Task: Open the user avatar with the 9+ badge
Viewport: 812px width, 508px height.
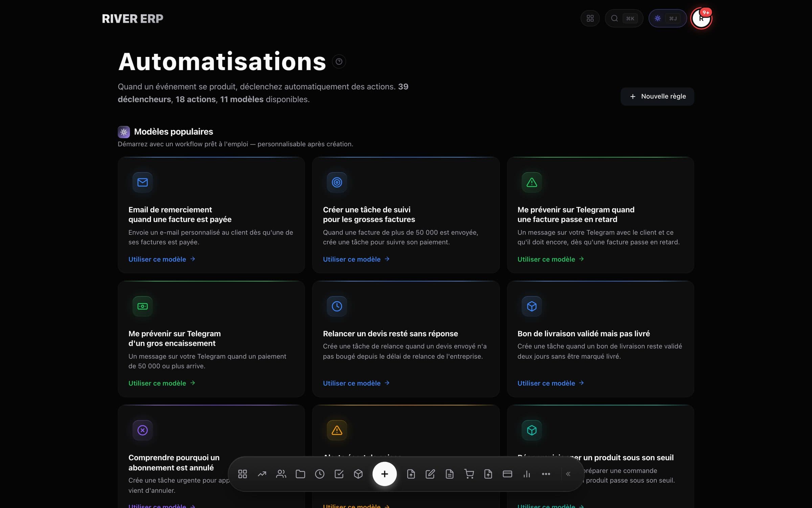Action: tap(701, 18)
